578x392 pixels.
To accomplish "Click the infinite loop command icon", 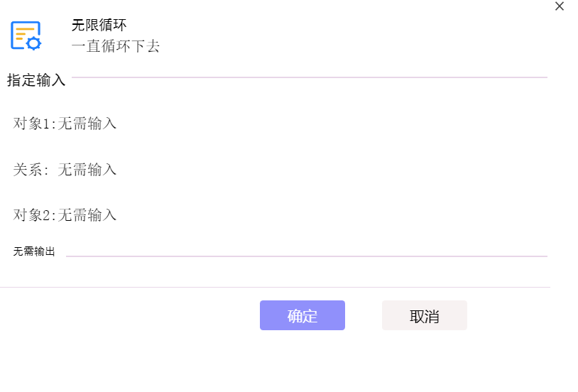I will click(x=26, y=36).
